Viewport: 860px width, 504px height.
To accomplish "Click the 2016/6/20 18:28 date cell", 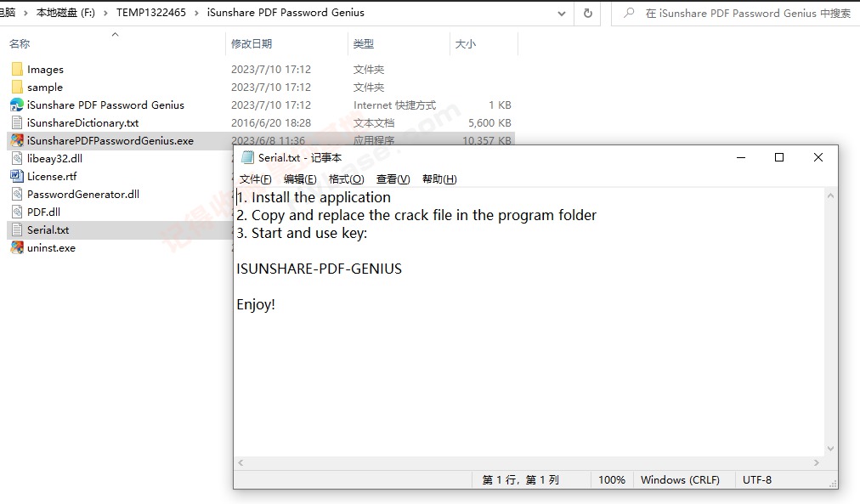I will [271, 123].
